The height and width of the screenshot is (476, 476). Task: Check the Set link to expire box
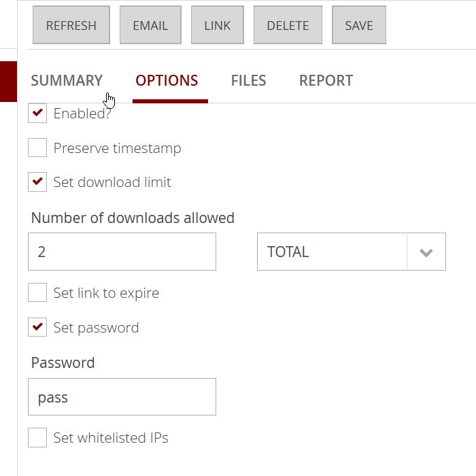click(37, 293)
